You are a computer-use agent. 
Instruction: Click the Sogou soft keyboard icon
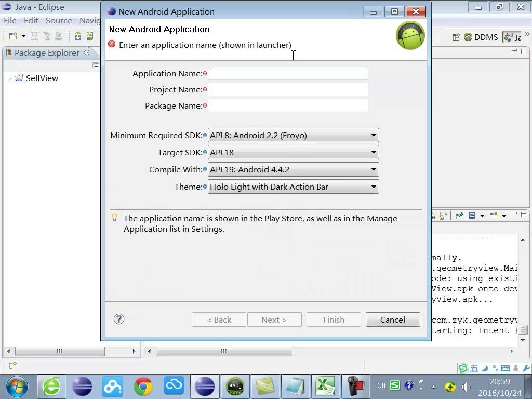tap(505, 368)
